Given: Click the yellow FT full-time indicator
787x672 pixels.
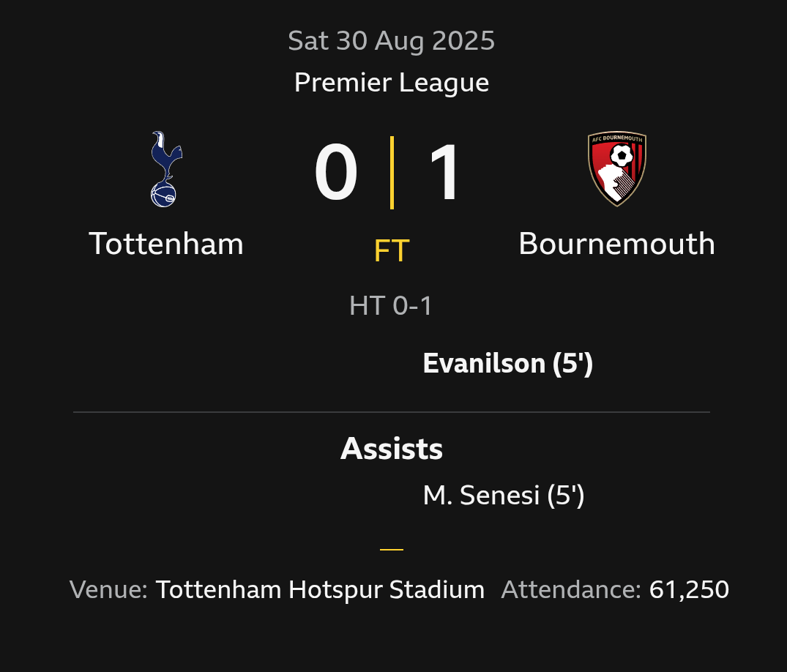Looking at the screenshot, I should [x=392, y=251].
